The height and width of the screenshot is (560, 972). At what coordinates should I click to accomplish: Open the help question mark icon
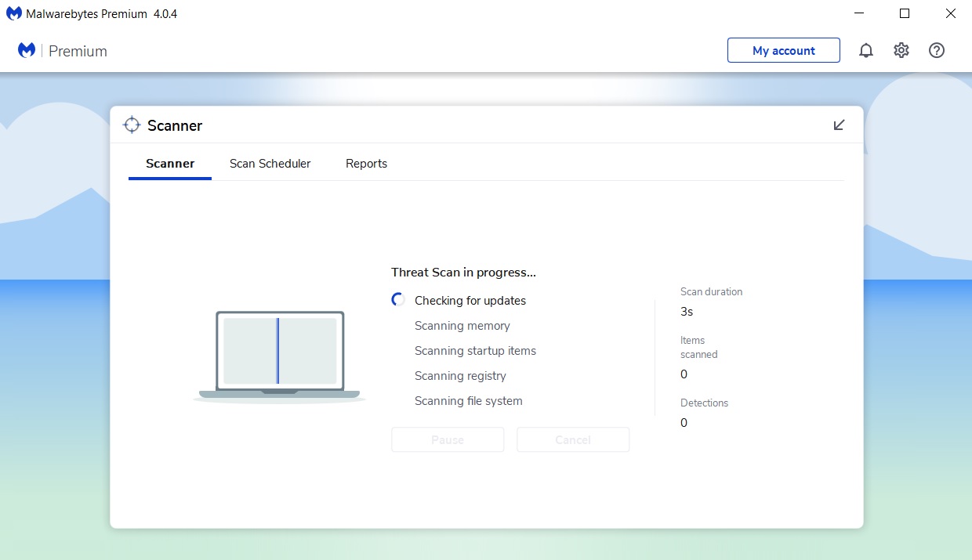937,51
